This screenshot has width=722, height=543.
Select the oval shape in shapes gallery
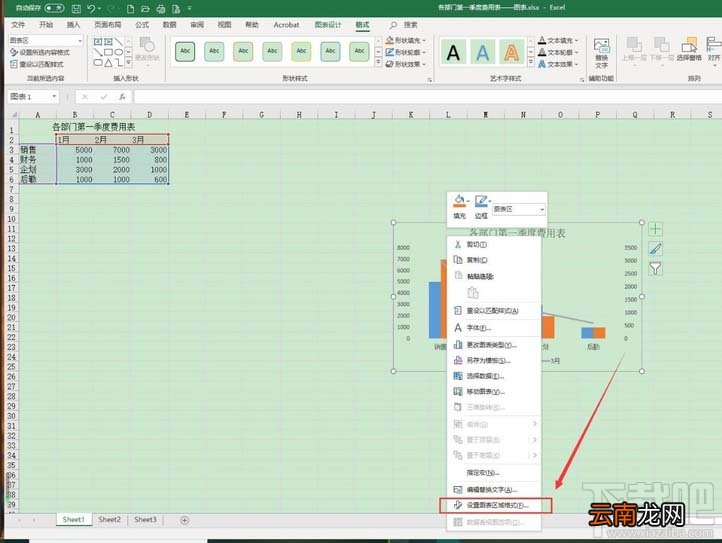point(118,52)
